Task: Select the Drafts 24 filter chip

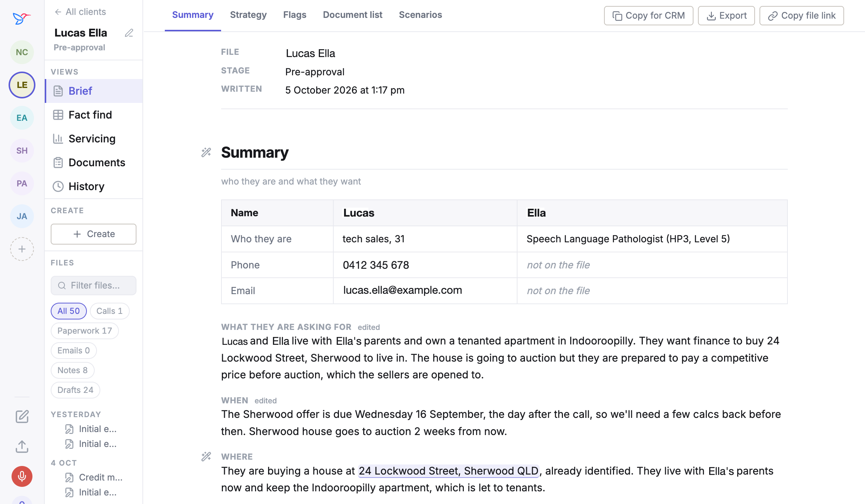Action: (x=75, y=390)
